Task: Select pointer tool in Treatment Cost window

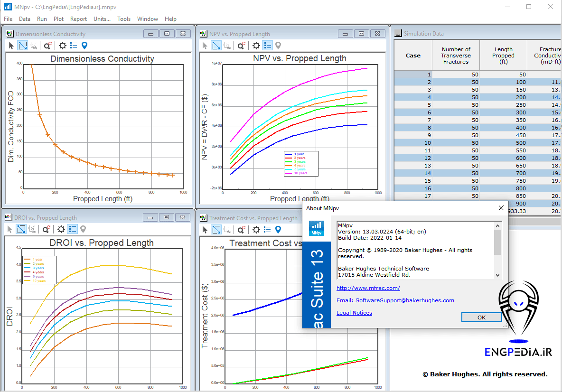Action: [x=205, y=230]
